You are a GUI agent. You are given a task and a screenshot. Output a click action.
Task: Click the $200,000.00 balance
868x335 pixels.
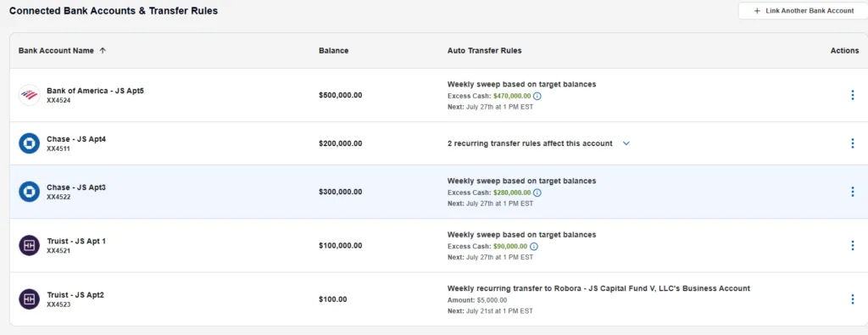coord(341,143)
